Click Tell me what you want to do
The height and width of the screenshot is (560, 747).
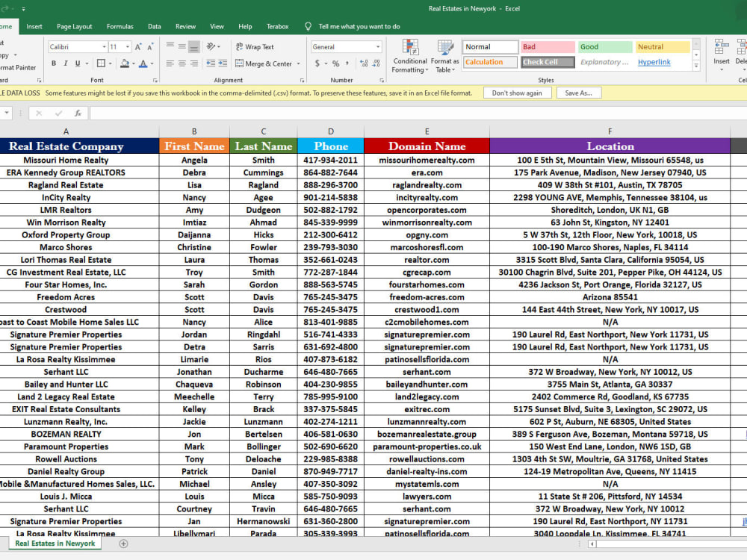click(359, 27)
